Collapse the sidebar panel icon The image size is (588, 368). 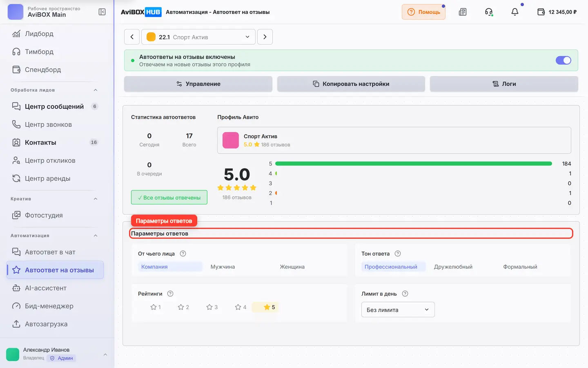point(102,12)
